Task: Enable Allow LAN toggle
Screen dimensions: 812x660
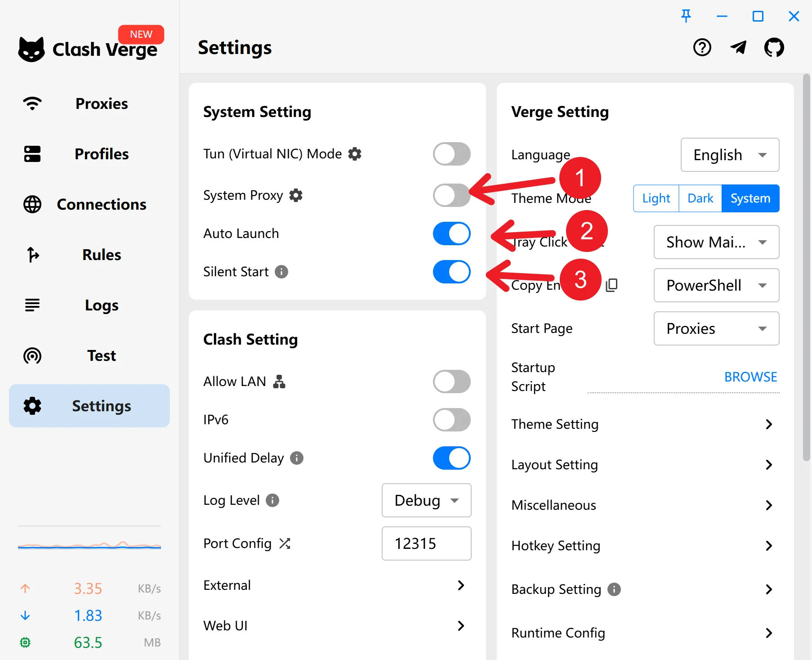Action: coord(452,382)
